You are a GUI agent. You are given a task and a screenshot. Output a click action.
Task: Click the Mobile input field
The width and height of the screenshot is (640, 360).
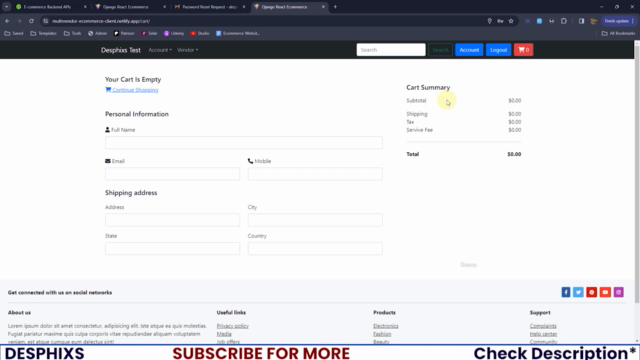click(x=315, y=174)
